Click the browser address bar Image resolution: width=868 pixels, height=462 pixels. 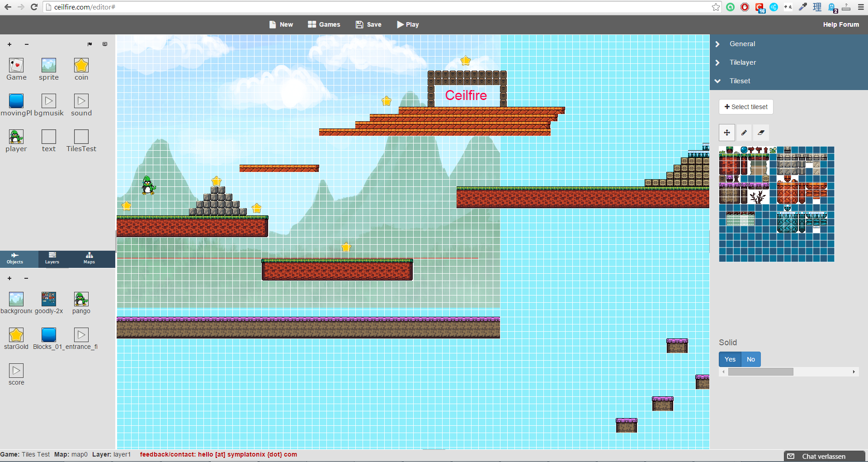[x=380, y=7]
